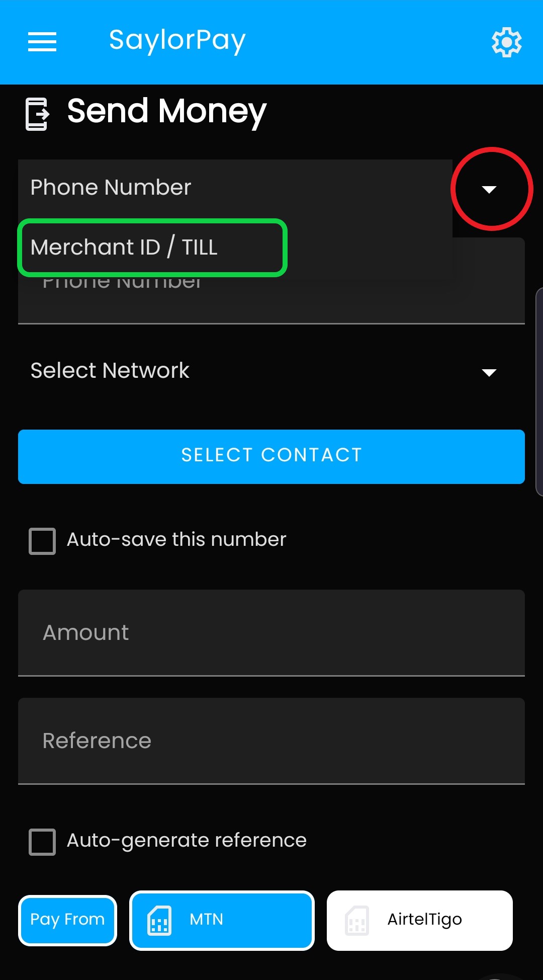543x980 pixels.
Task: Tap the AirtelTigo SIM card icon
Action: click(x=357, y=921)
